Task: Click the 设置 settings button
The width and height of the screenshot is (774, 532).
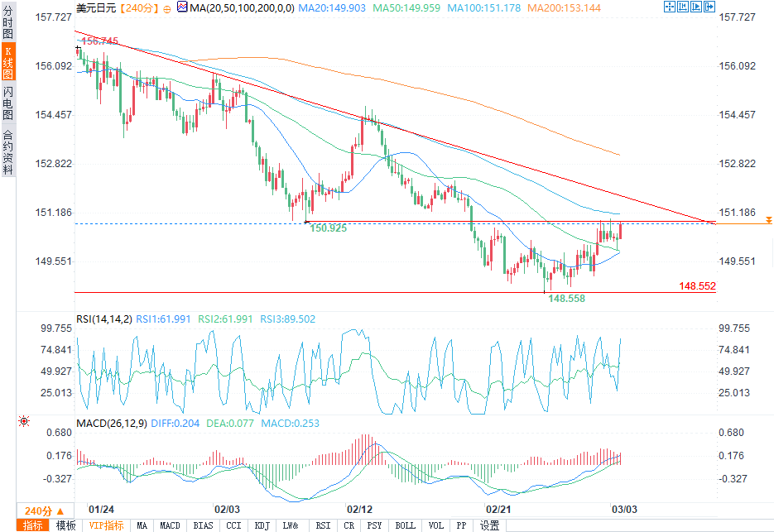Action: pyautogui.click(x=489, y=525)
